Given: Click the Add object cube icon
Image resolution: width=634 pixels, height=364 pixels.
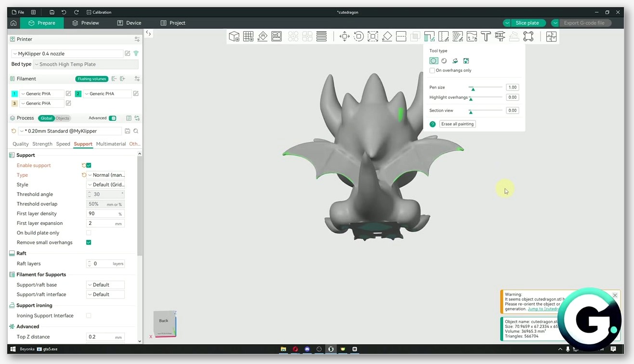Looking at the screenshot, I should click(x=234, y=37).
